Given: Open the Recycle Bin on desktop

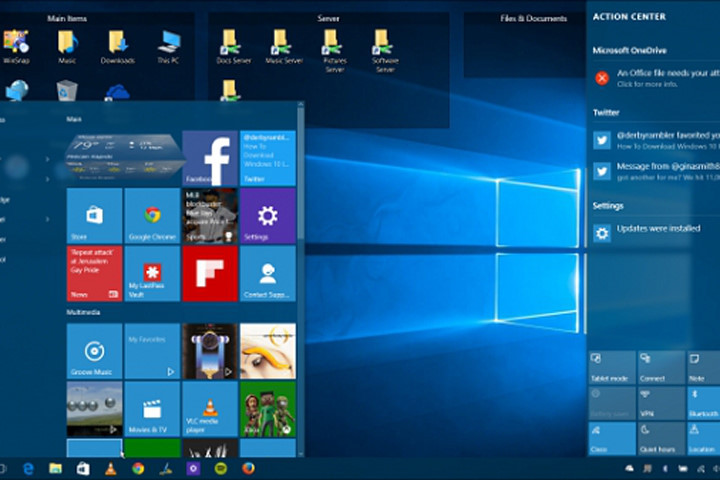Looking at the screenshot, I should (67, 90).
